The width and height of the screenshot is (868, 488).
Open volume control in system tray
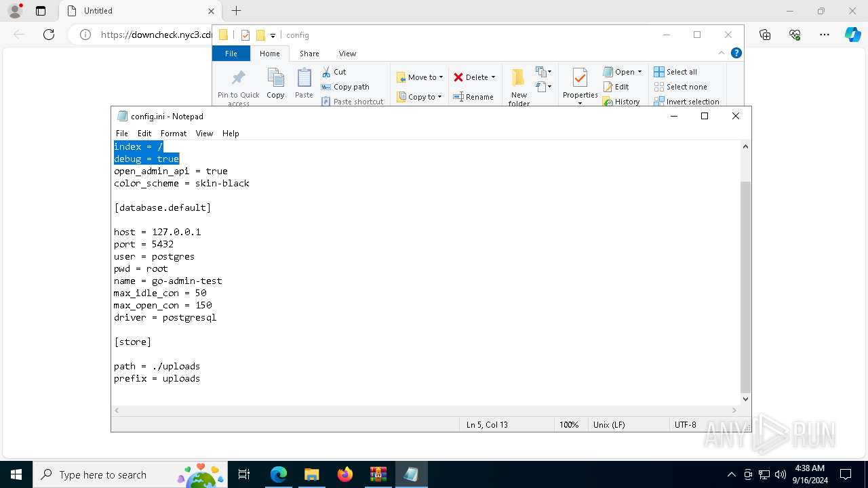[x=781, y=474]
